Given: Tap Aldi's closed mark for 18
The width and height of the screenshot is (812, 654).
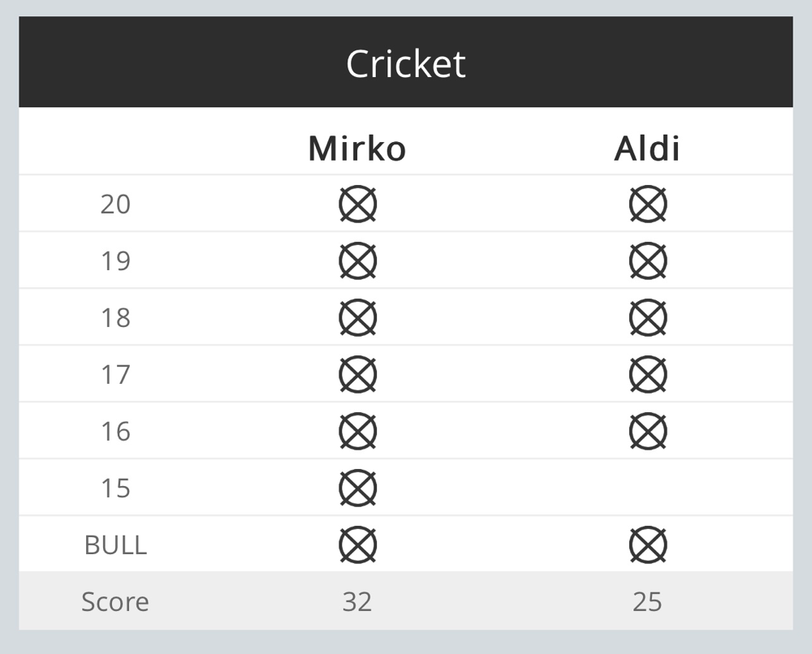Looking at the screenshot, I should click(647, 318).
